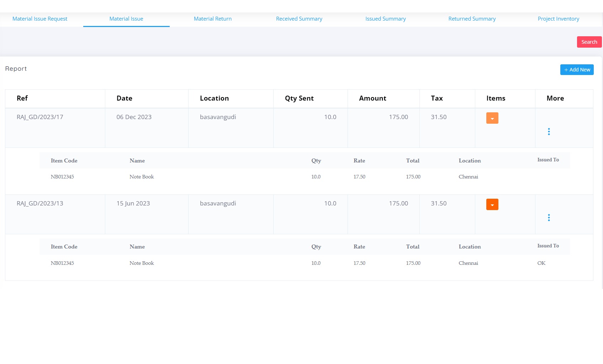Collapse items for RAJ_GD/2023/13 row

(492, 204)
